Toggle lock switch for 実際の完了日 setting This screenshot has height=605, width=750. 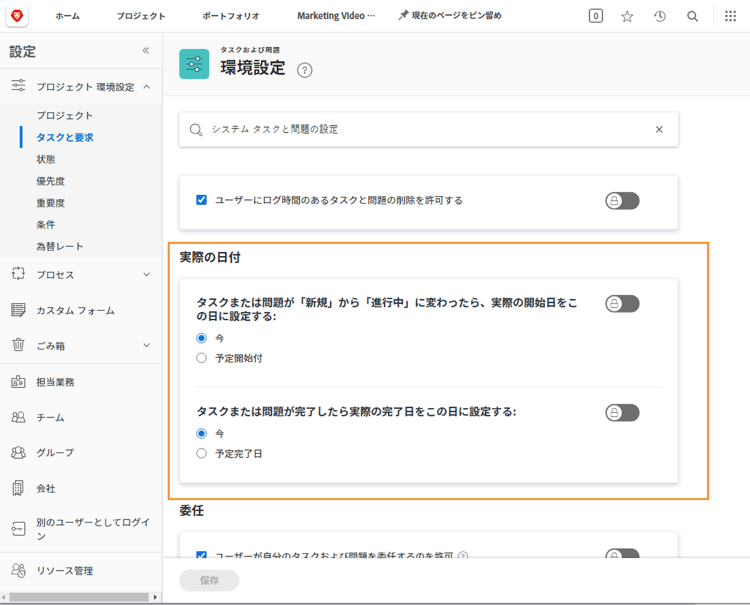click(x=622, y=412)
